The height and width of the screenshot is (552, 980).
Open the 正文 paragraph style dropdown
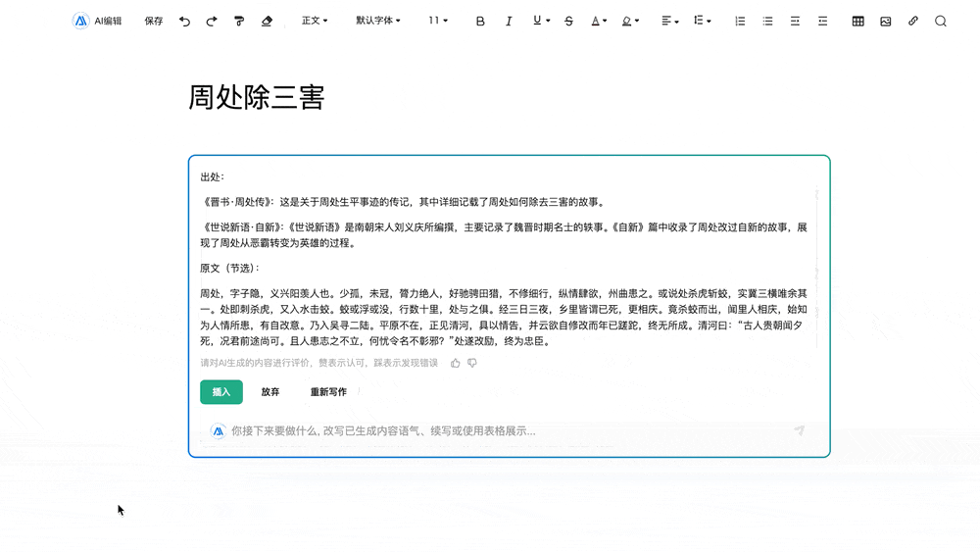(x=315, y=21)
